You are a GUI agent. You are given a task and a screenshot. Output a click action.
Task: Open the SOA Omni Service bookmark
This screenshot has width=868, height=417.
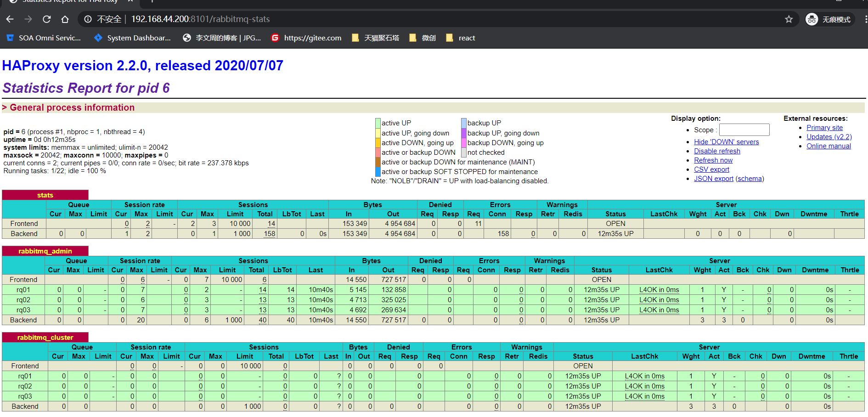44,38
